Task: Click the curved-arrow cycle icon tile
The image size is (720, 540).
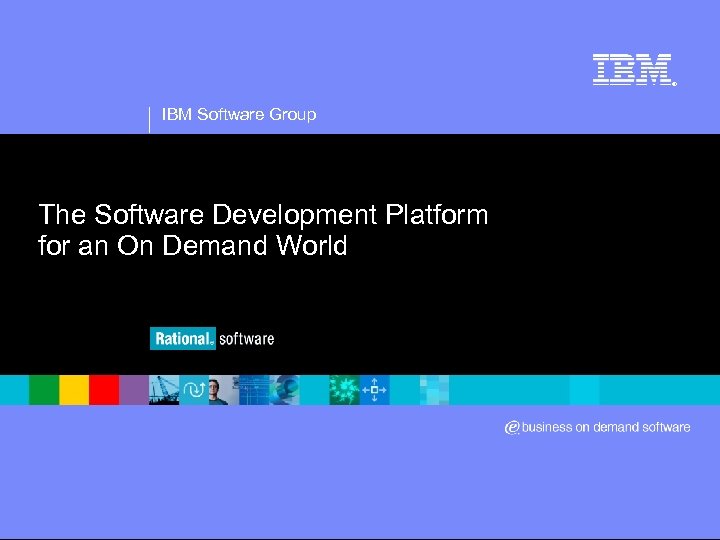Action: click(x=194, y=390)
